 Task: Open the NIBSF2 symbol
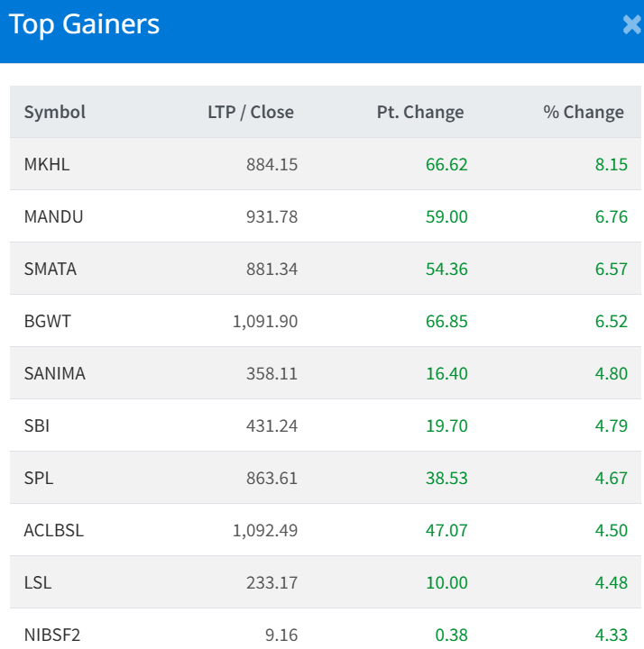(x=51, y=635)
